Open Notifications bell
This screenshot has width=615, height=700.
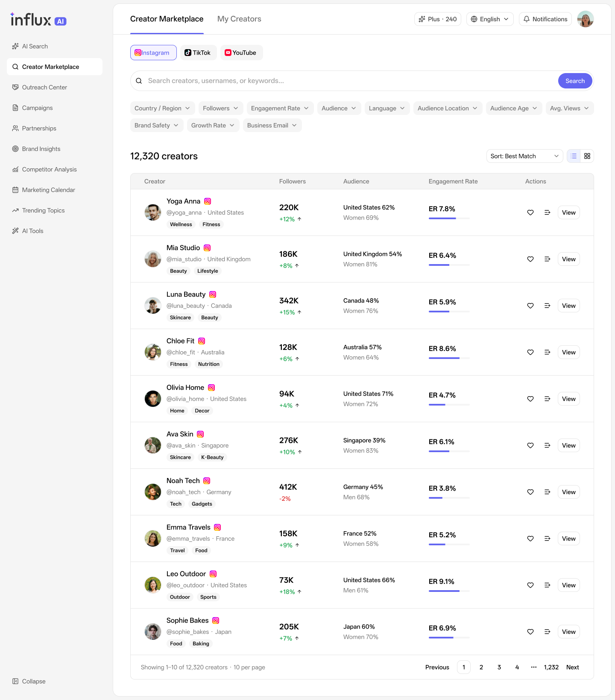545,19
